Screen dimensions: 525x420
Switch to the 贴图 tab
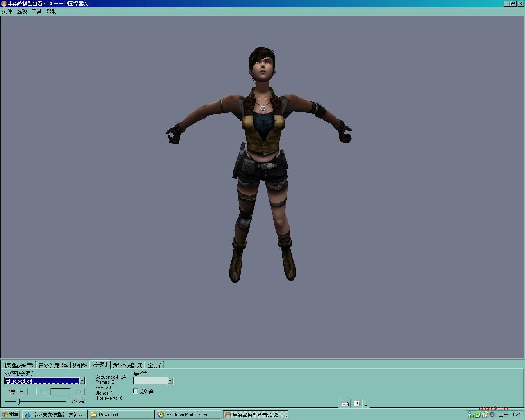tap(80, 365)
